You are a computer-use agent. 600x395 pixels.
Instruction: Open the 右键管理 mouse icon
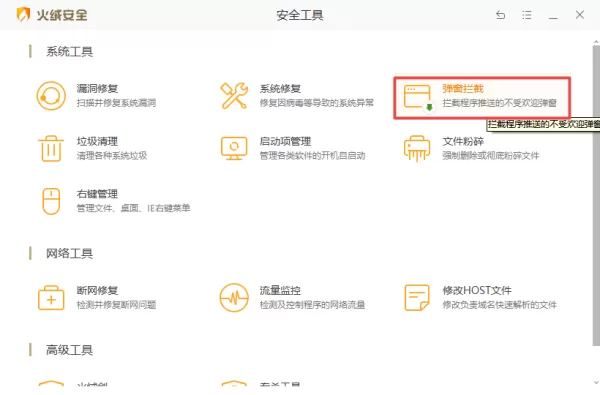51,201
